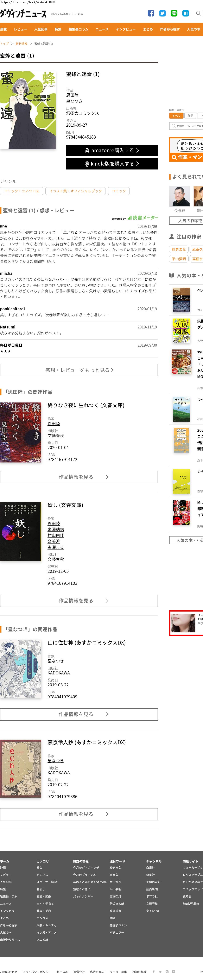Open 作品情報を見る for 終りなき夜に生れつく
Viewport: 203px width, 980px height.
tap(79, 477)
